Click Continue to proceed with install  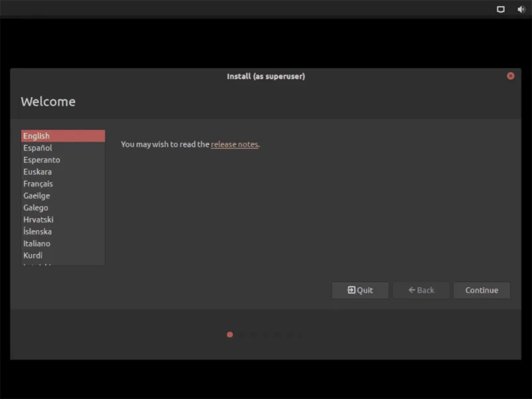481,290
